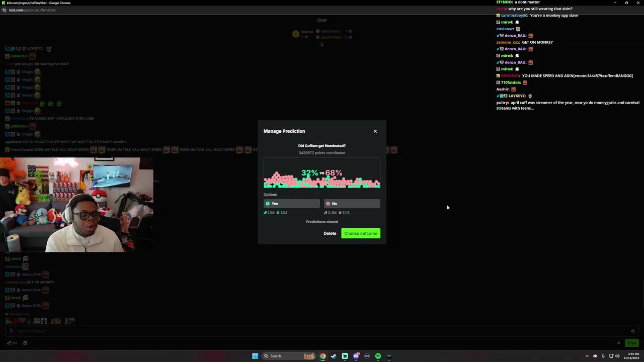Open Google Chrome from the taskbar
The height and width of the screenshot is (362, 644).
click(323, 356)
